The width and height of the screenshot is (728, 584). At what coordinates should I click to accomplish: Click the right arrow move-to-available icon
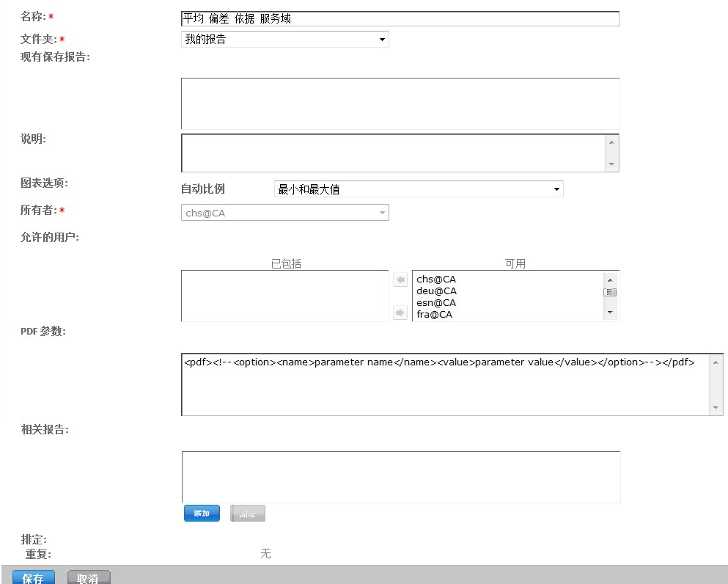coord(400,313)
